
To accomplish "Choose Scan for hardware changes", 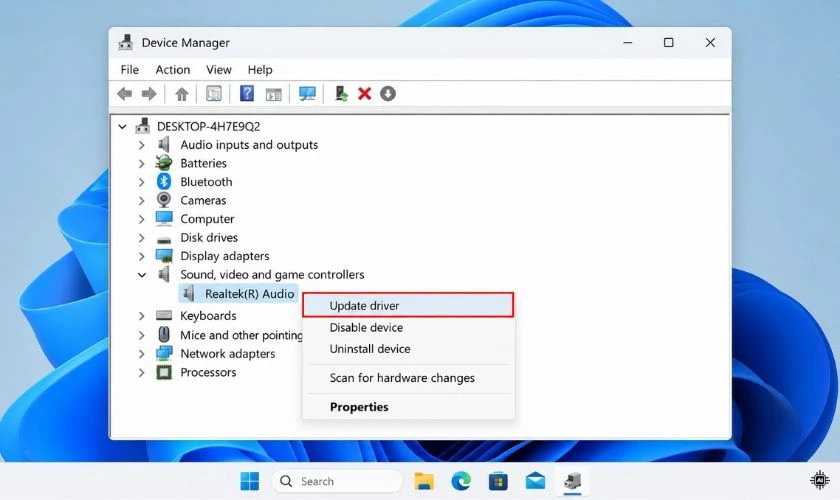I will coord(408,378).
